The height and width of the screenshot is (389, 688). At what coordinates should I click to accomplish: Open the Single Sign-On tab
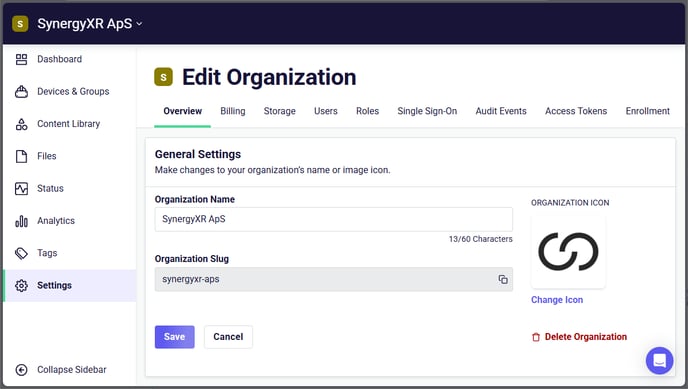(427, 111)
